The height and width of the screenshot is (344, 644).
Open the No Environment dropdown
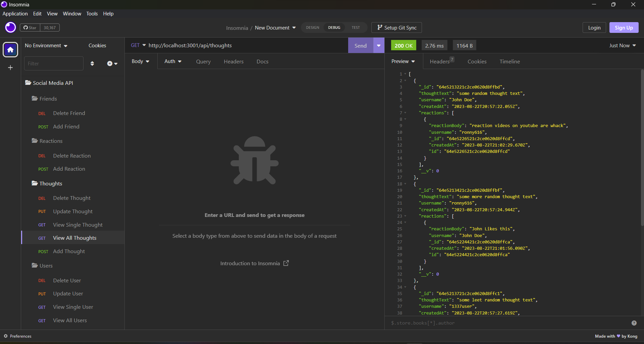[46, 45]
